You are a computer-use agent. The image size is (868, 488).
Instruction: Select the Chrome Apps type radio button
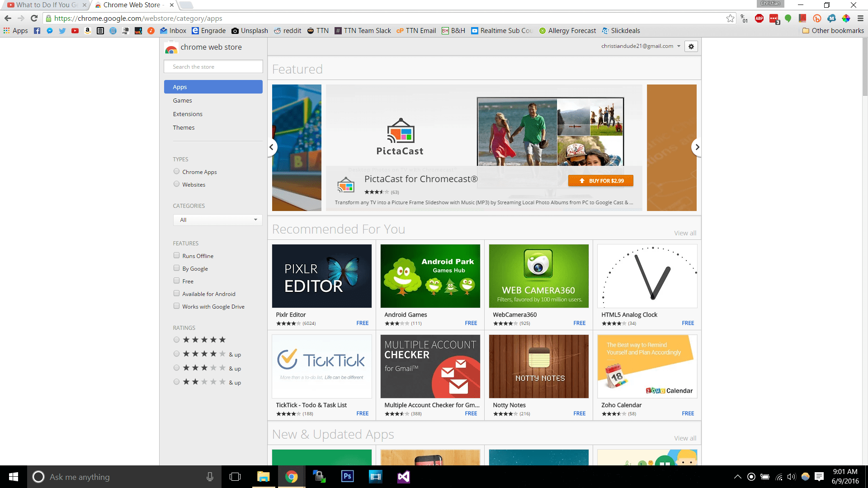point(176,171)
